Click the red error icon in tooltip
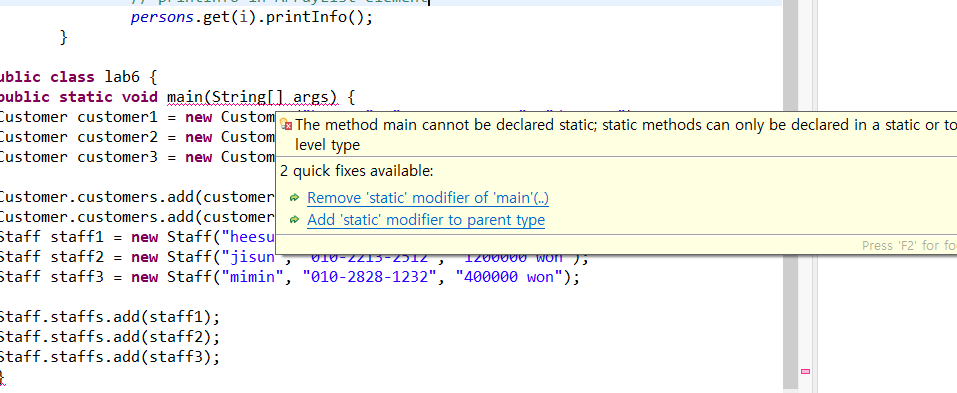 coord(286,125)
